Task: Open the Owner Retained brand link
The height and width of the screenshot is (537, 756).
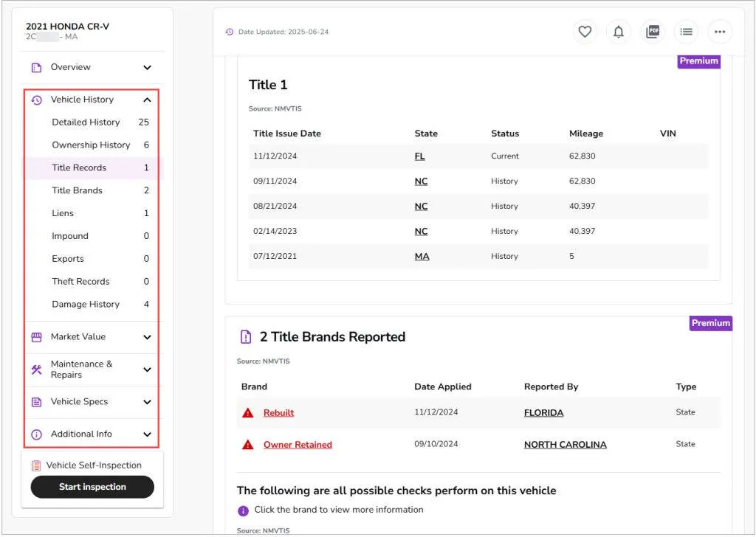Action: click(x=298, y=445)
